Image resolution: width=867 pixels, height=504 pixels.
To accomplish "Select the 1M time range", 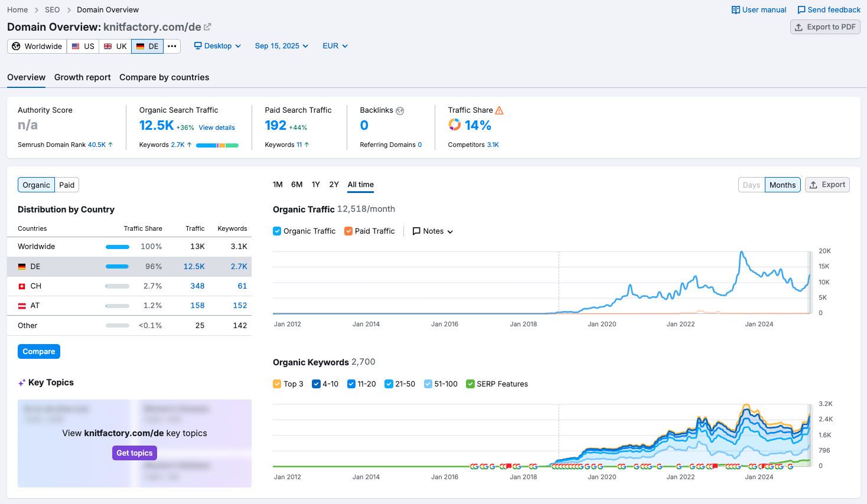I will (x=278, y=185).
